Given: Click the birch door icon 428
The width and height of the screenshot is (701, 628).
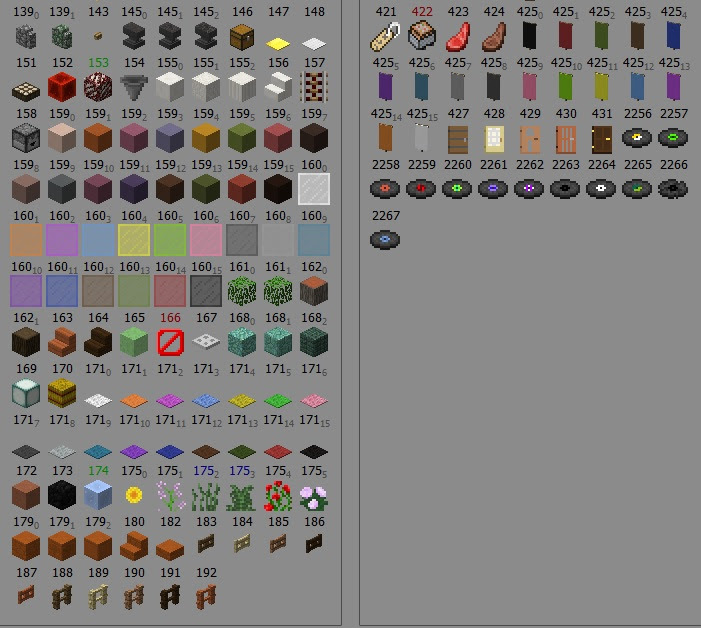Looking at the screenshot, I should click(494, 139).
